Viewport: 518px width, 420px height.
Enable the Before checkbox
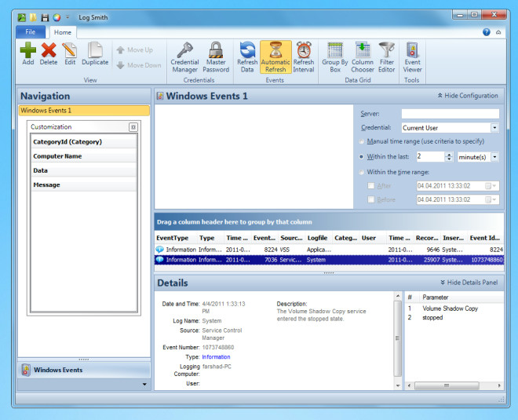click(x=371, y=199)
